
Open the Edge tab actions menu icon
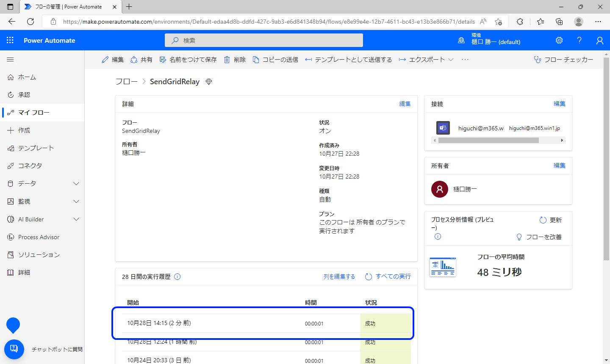point(10,7)
